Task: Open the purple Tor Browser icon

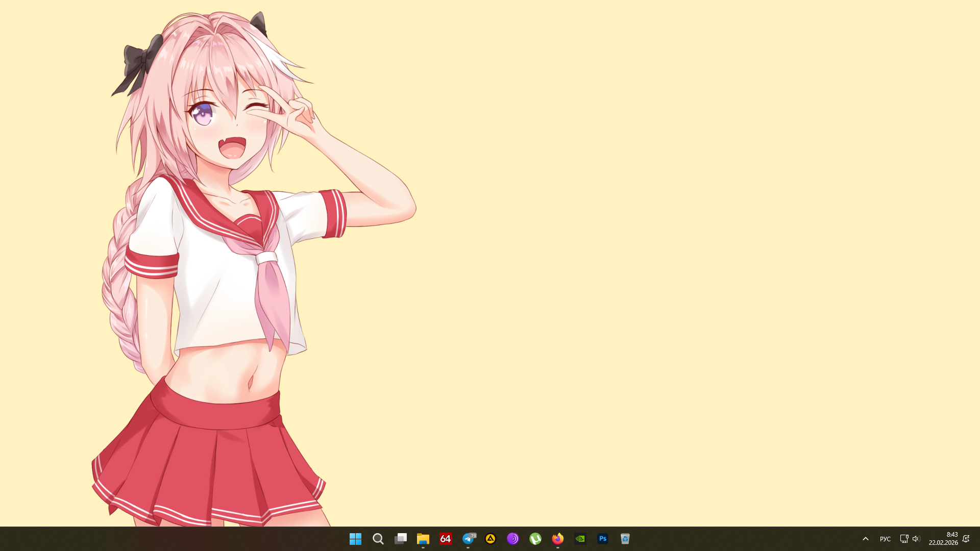Action: click(513, 539)
